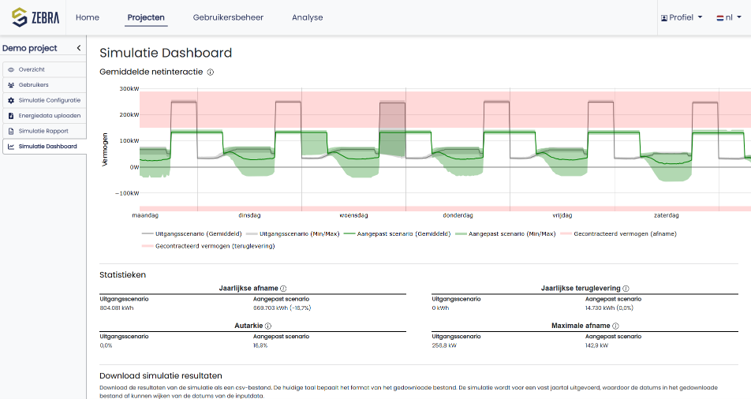Click the gear icon for Simulatie Configuratie

point(11,100)
